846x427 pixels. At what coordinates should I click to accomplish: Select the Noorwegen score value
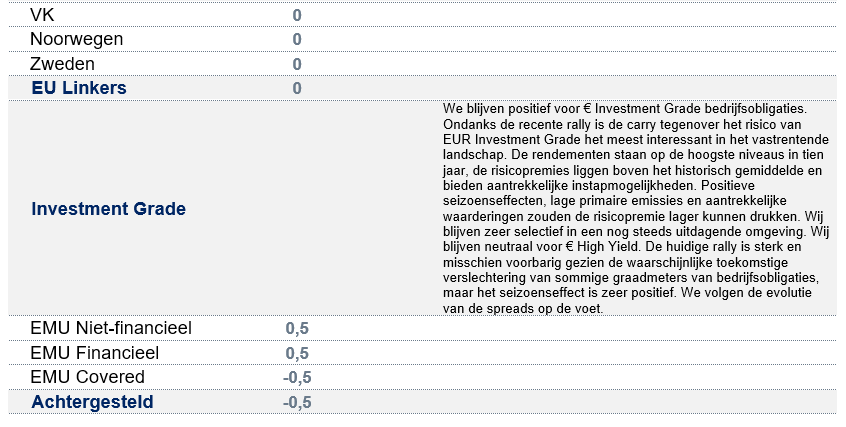[x=297, y=40]
